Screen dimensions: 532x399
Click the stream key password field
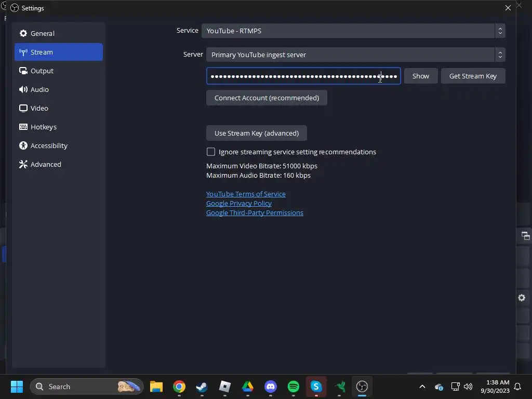(303, 76)
